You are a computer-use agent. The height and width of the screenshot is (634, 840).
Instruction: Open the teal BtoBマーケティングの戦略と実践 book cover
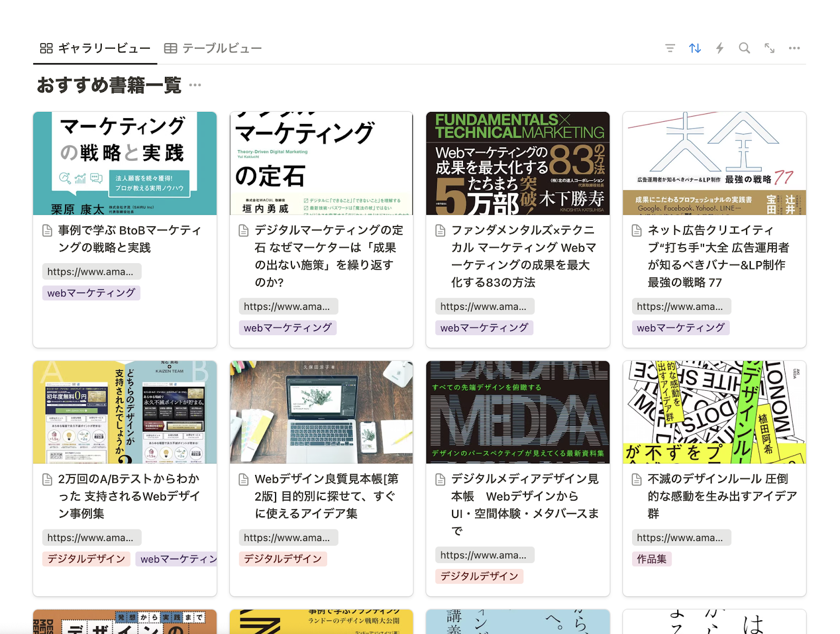(125, 163)
